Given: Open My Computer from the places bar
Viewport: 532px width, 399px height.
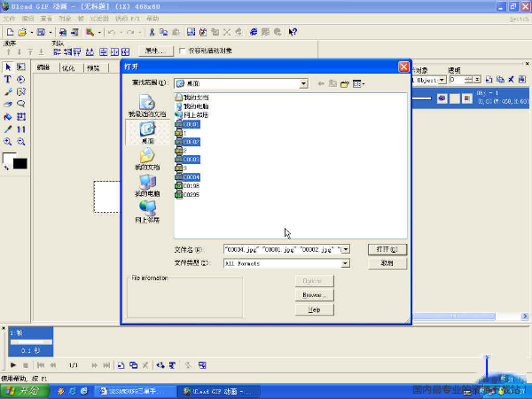Looking at the screenshot, I should pyautogui.click(x=146, y=185).
